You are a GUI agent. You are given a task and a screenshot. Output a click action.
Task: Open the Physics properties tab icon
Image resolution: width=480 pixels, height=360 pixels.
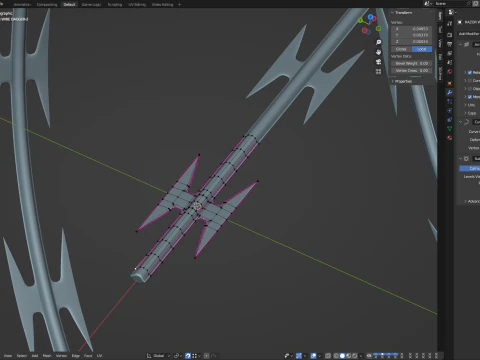tap(449, 110)
